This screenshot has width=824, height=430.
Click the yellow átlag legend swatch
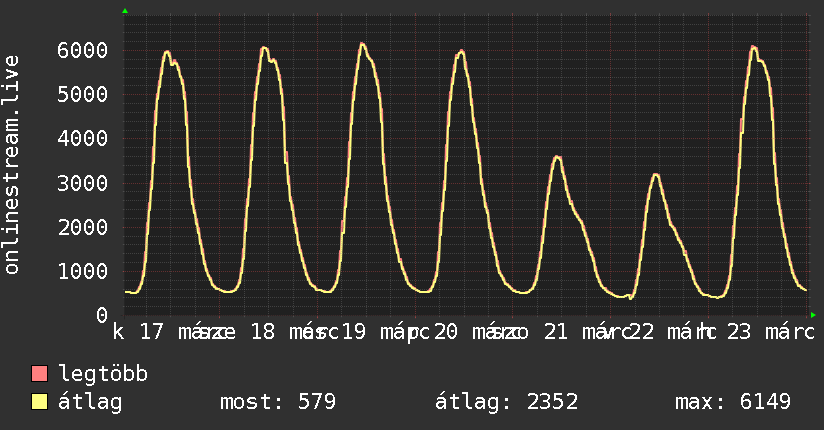click(x=39, y=402)
